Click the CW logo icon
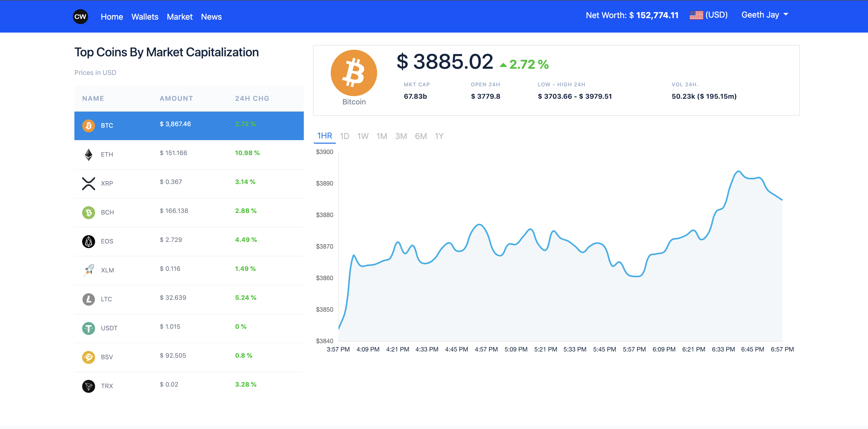The width and height of the screenshot is (868, 429). [80, 17]
